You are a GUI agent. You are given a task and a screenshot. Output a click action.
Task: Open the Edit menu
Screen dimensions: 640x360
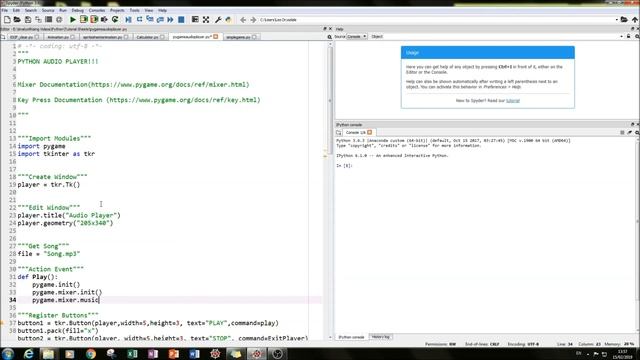tap(16, 10)
